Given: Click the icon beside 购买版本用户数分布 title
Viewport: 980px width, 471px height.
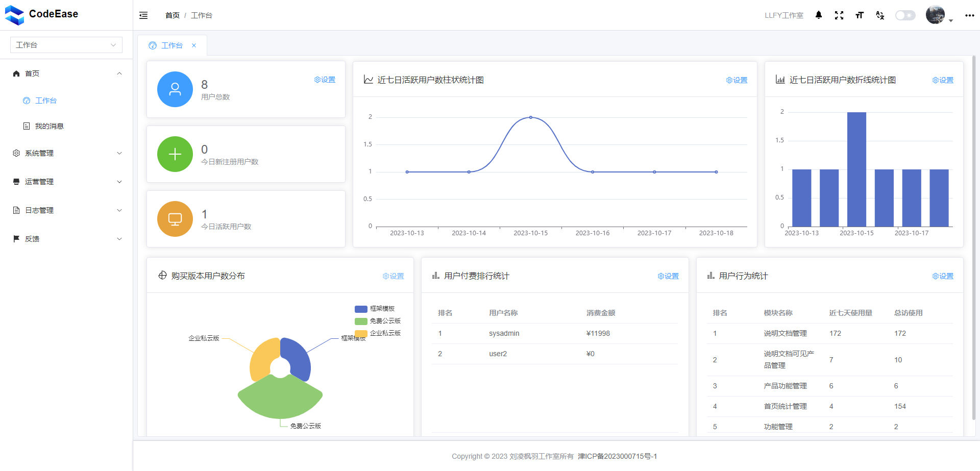Looking at the screenshot, I should pyautogui.click(x=162, y=276).
